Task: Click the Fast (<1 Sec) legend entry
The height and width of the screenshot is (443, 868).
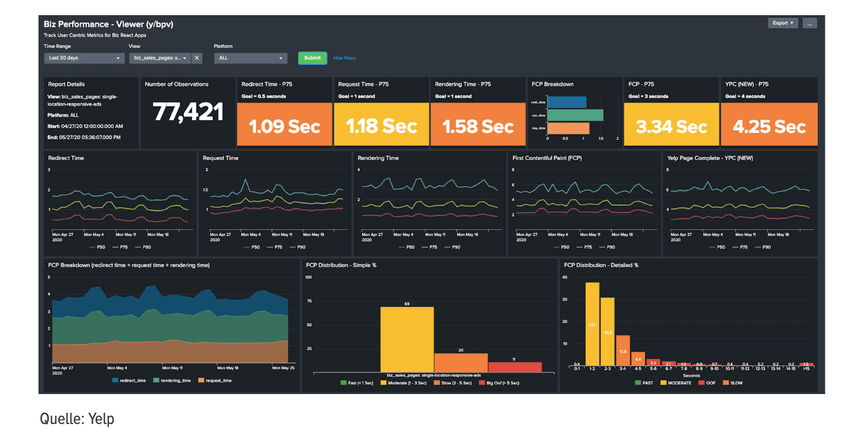Action: click(x=357, y=383)
